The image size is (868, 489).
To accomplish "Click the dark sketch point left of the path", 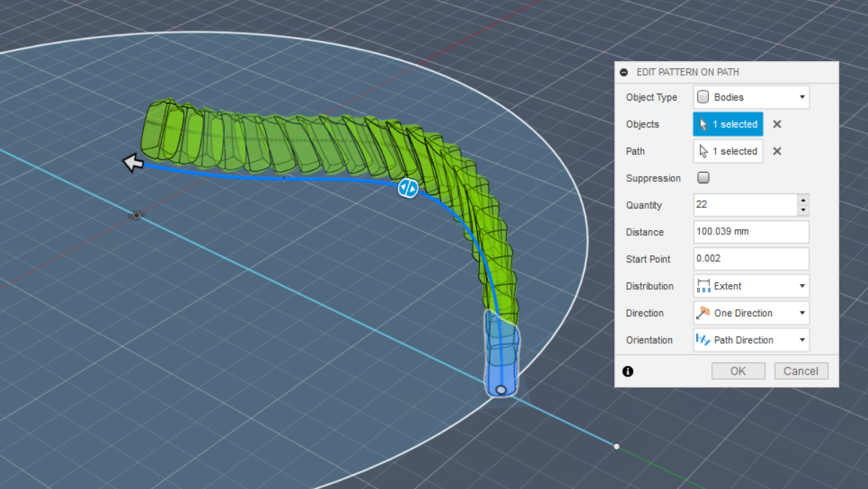I will [x=137, y=215].
